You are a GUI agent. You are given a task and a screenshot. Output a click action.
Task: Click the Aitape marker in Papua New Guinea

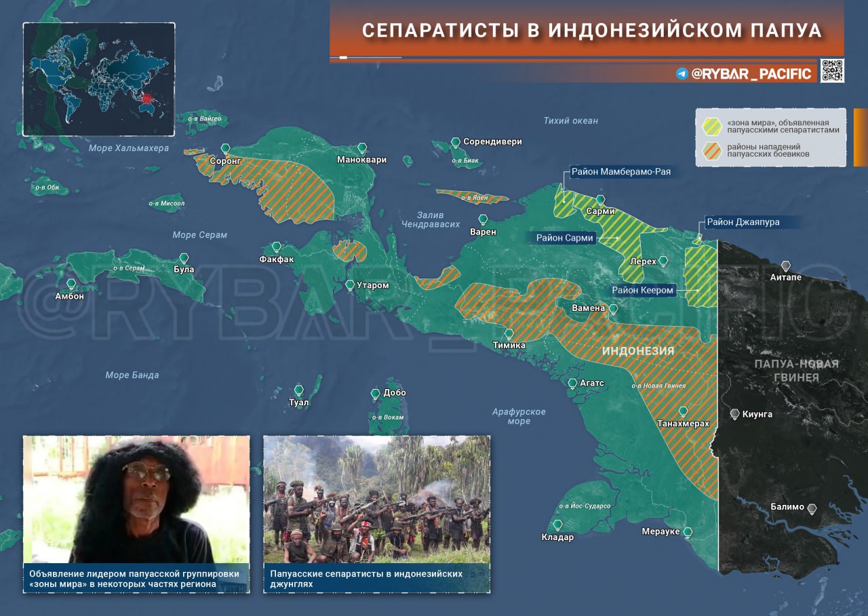click(786, 266)
